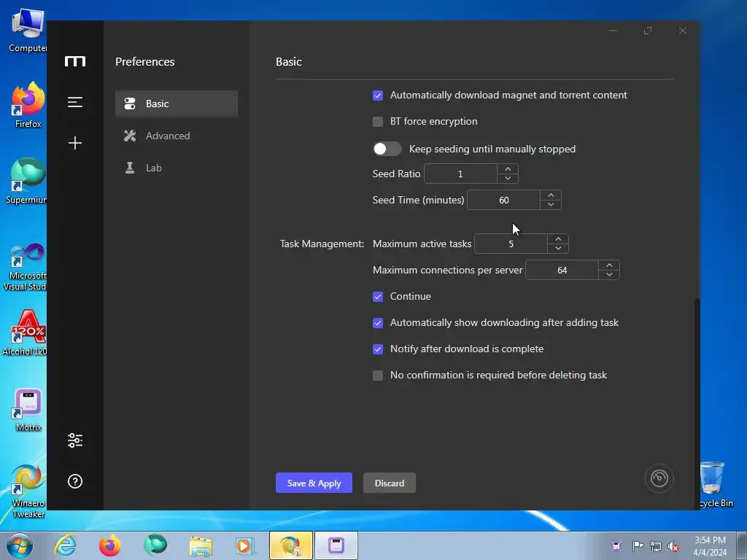
Task: Open Recycle Bin on desktop
Action: pos(716,484)
